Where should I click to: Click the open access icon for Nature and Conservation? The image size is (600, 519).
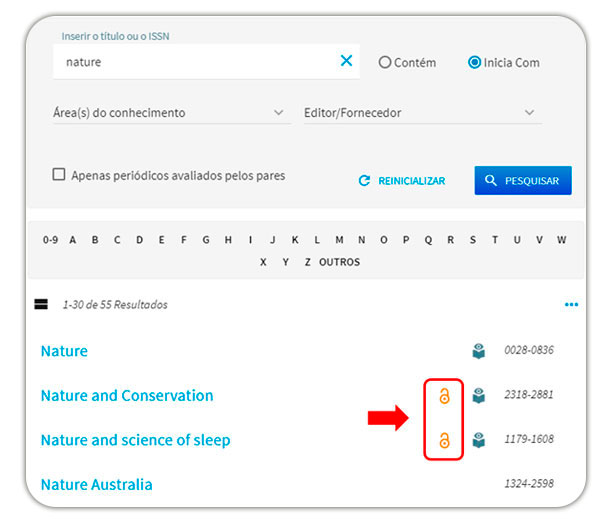pos(445,396)
